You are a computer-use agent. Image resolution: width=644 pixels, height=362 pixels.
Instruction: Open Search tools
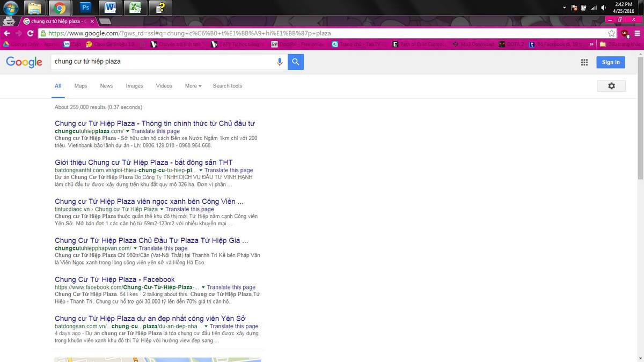pyautogui.click(x=227, y=86)
